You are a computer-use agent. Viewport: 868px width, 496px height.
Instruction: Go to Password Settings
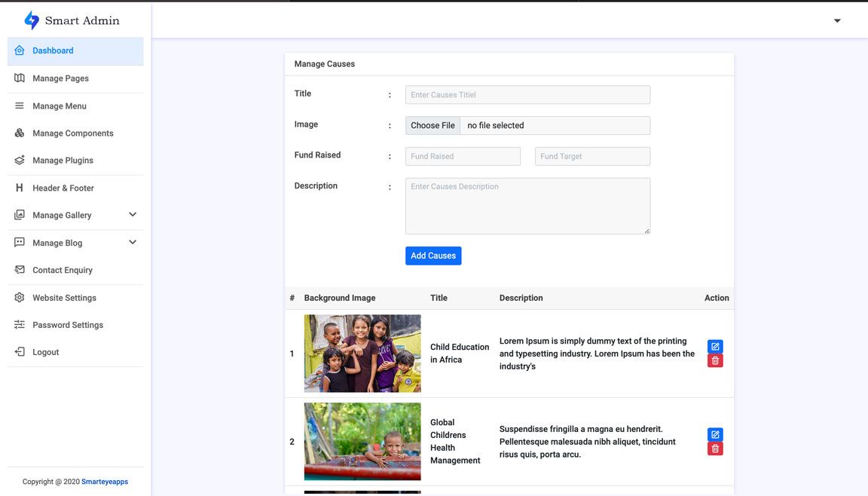point(75,325)
